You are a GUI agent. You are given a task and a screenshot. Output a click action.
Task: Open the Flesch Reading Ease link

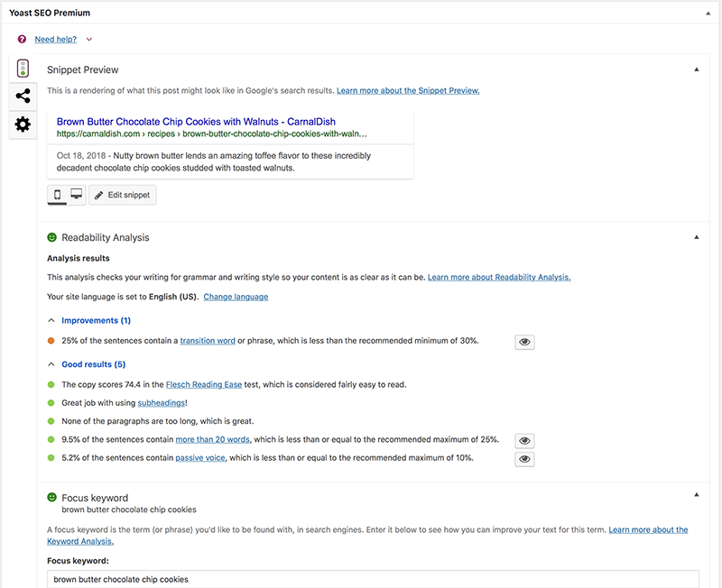point(204,385)
